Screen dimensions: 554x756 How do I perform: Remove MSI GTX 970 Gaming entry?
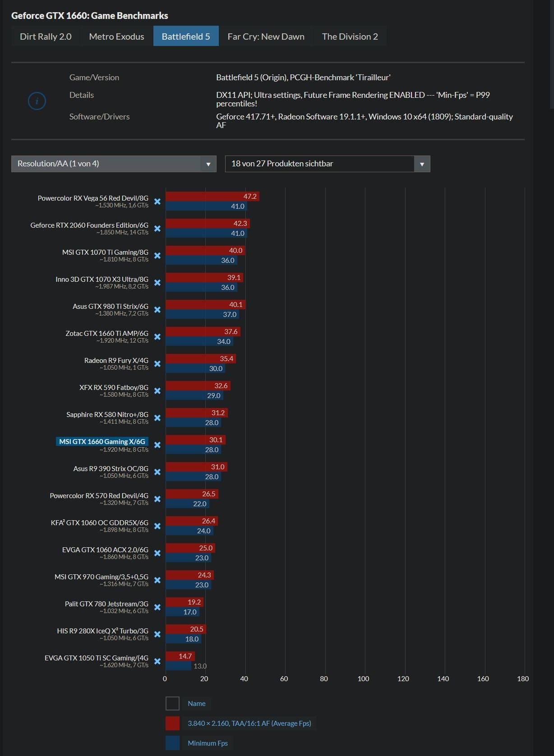point(157,580)
